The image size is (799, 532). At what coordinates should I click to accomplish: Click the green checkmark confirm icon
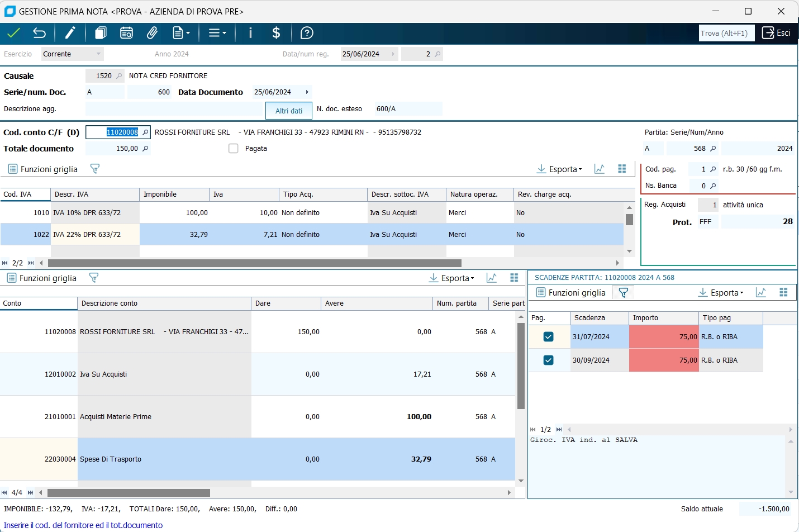coord(14,34)
